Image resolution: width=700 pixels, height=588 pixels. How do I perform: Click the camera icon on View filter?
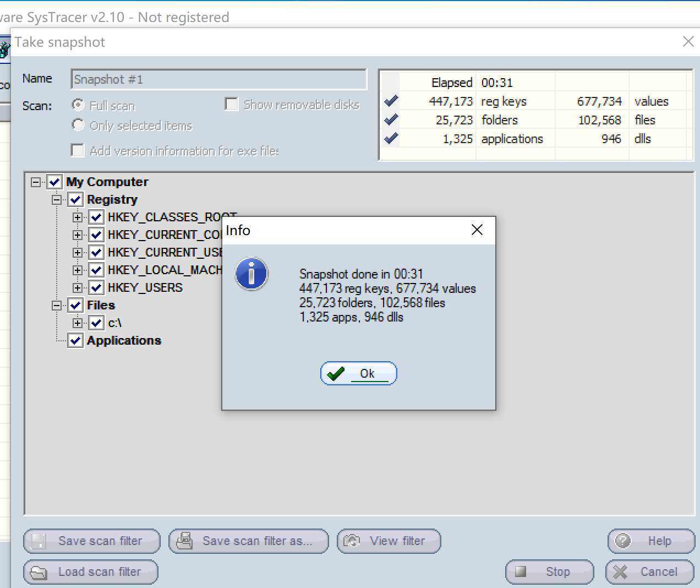point(352,541)
